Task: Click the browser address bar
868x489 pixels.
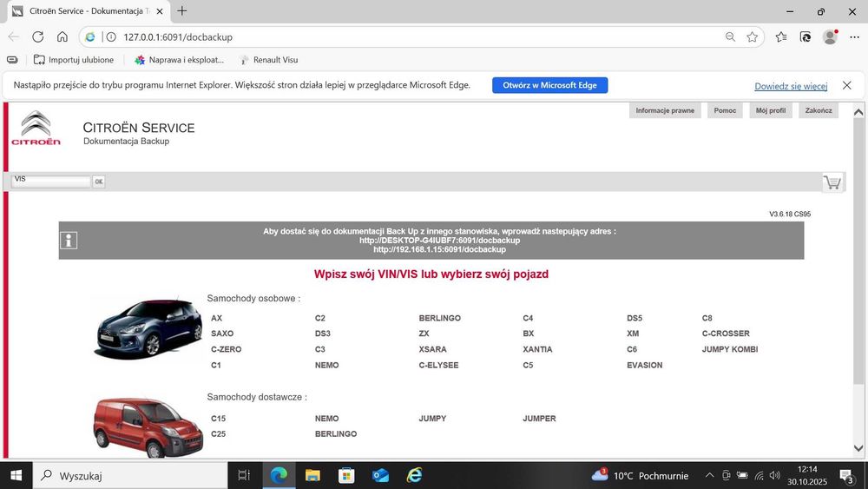Action: coord(421,37)
